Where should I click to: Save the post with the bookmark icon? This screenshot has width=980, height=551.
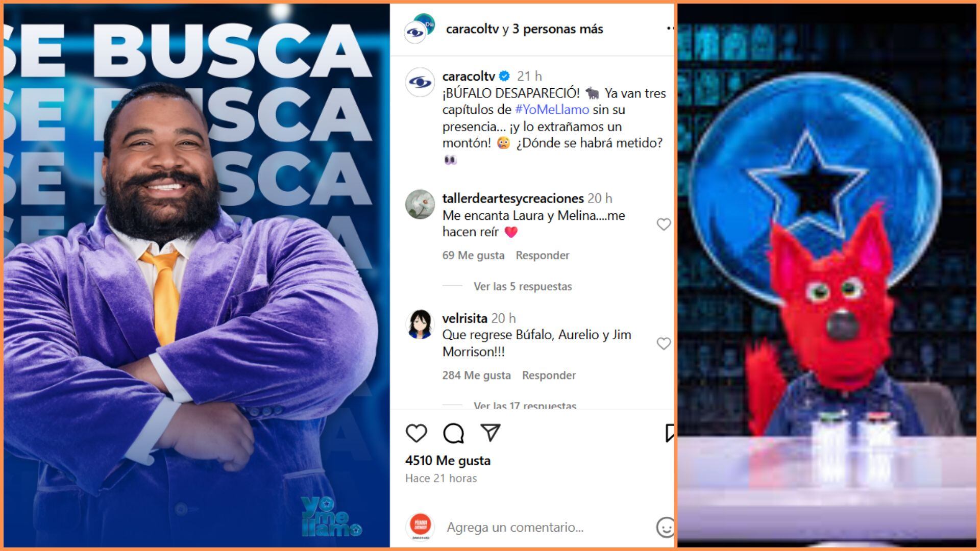[670, 433]
